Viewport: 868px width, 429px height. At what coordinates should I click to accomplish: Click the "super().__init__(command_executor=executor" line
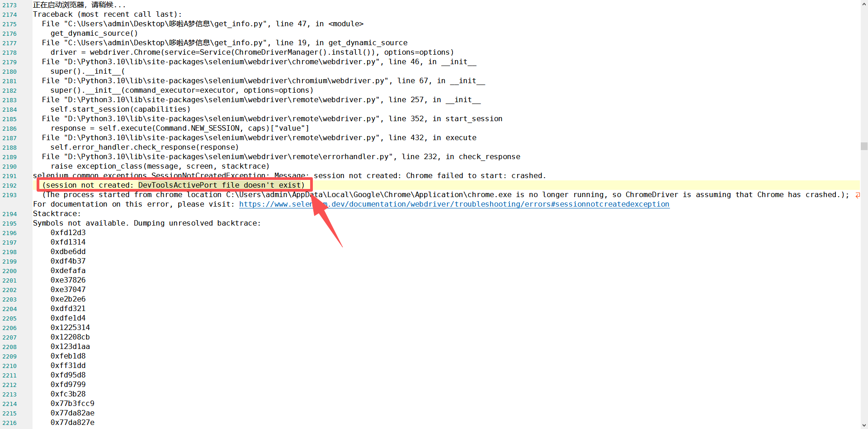[x=182, y=90]
